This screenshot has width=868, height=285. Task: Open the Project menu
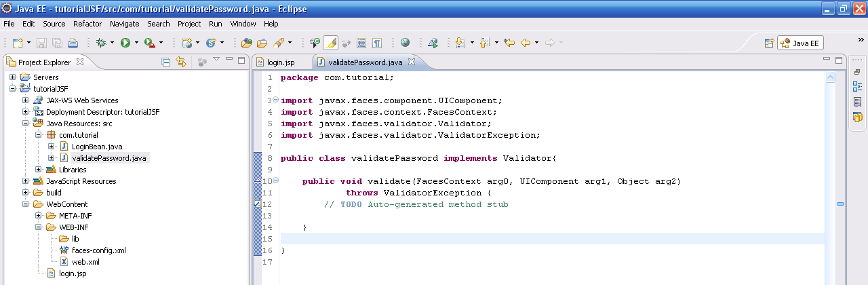click(x=189, y=24)
